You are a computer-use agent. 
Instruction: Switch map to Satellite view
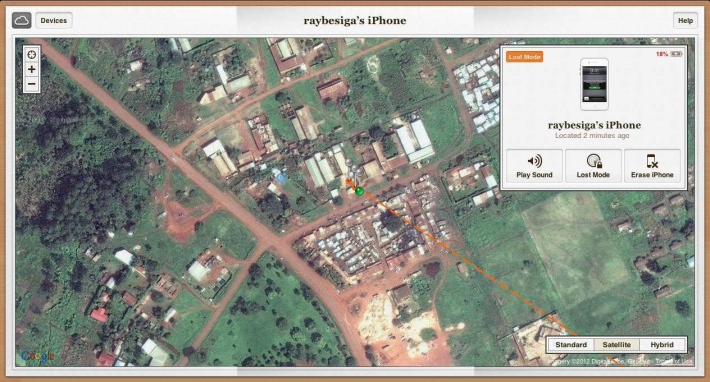(x=617, y=345)
